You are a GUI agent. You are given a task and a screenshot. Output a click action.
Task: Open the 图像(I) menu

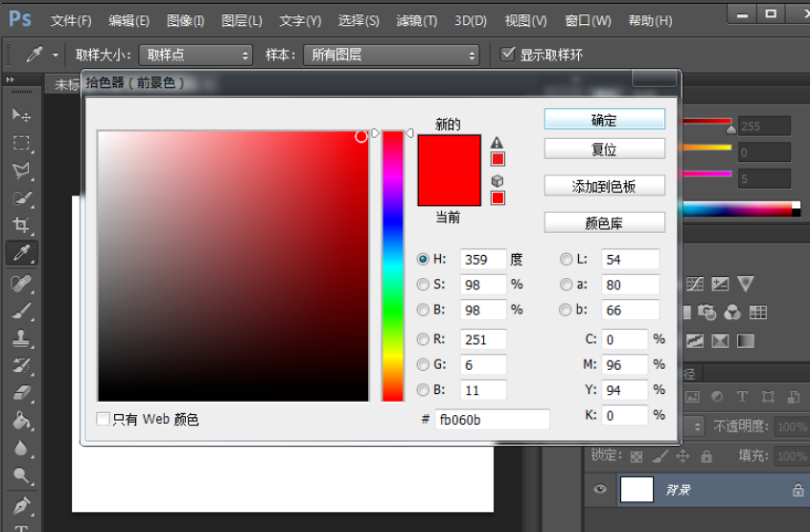185,21
